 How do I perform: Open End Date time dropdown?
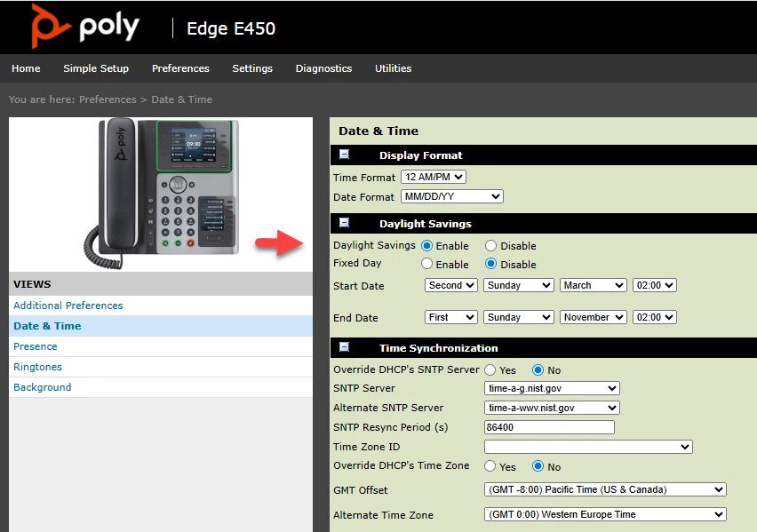[655, 317]
